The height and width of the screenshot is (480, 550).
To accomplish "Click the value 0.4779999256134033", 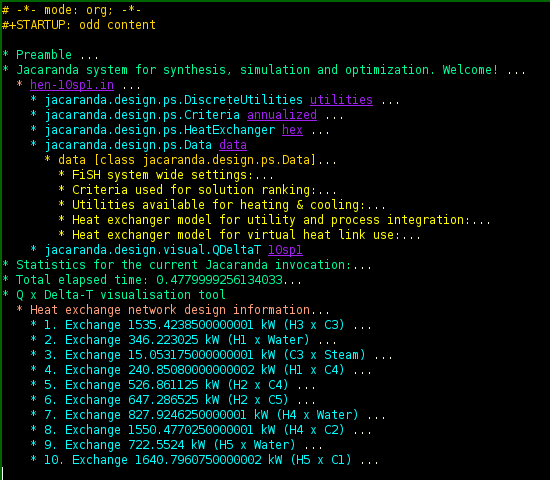I will point(219,280).
